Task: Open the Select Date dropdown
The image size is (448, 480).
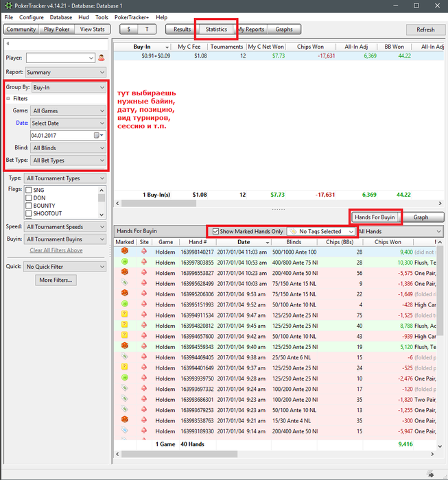Action: click(68, 123)
